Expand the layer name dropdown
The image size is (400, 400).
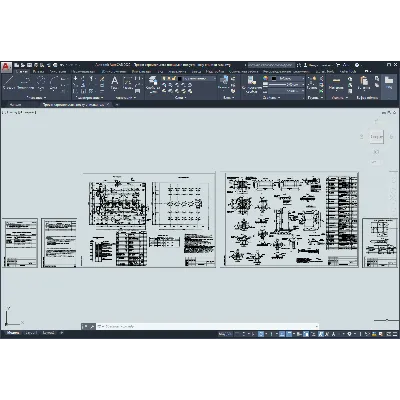199,78
